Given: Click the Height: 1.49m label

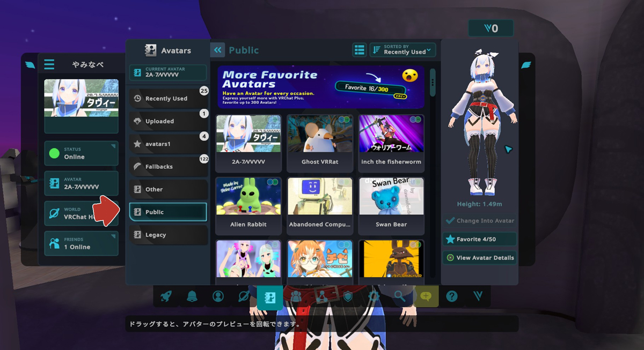Looking at the screenshot, I should pos(480,204).
